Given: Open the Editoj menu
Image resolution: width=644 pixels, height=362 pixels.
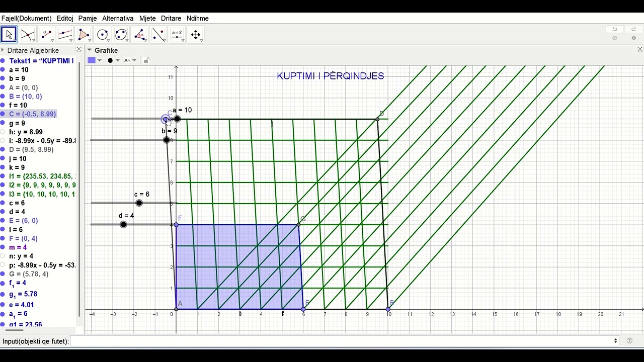Looking at the screenshot, I should pos(65,18).
